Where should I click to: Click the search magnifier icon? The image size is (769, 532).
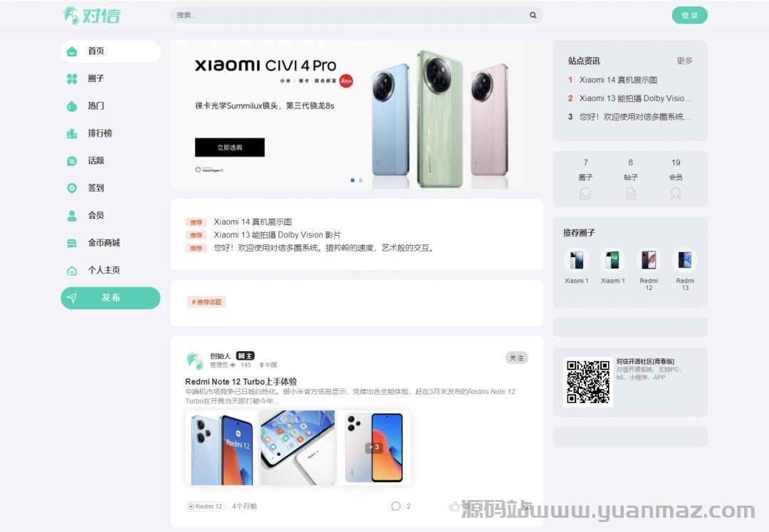coord(533,15)
